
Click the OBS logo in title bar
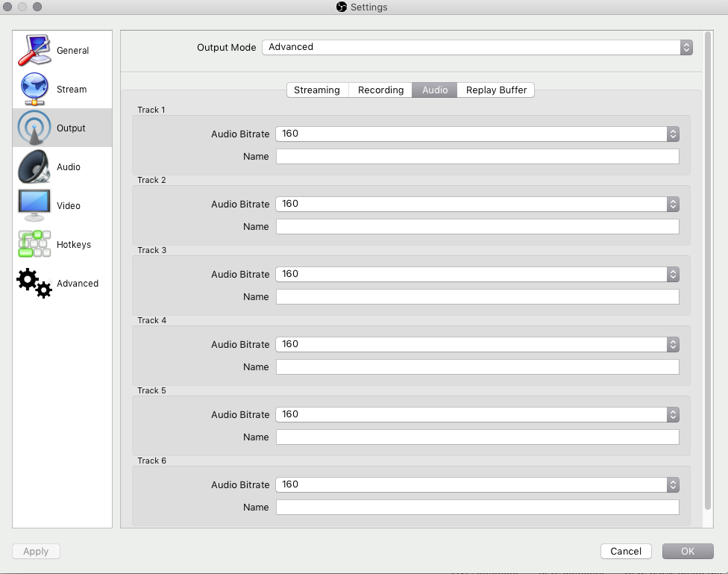point(342,7)
